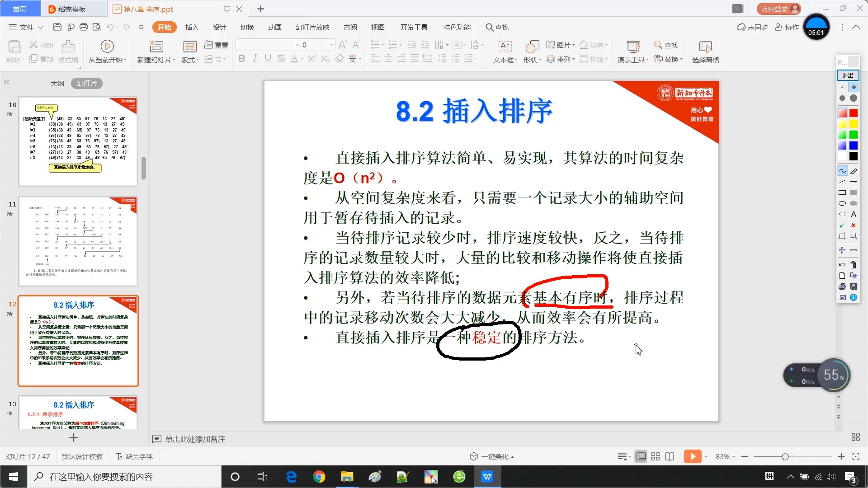868x488 pixels.
Task: Select the blue color swatch in drawing panel
Action: (853, 145)
